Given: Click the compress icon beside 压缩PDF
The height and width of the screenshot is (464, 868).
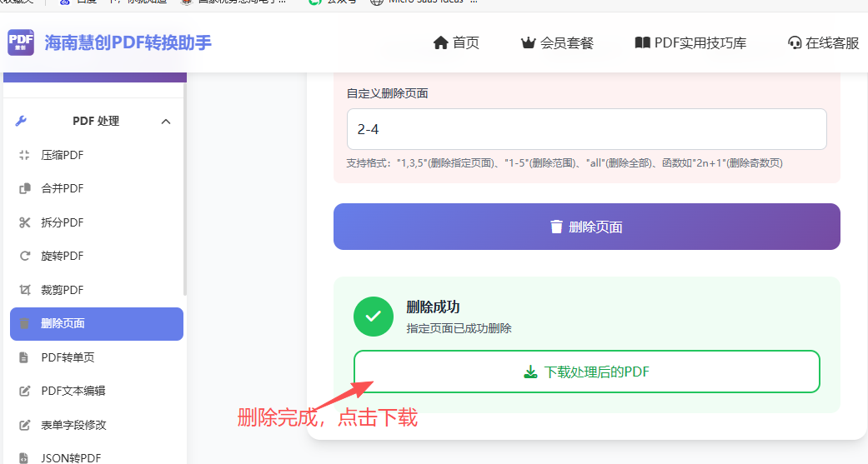Looking at the screenshot, I should point(24,156).
